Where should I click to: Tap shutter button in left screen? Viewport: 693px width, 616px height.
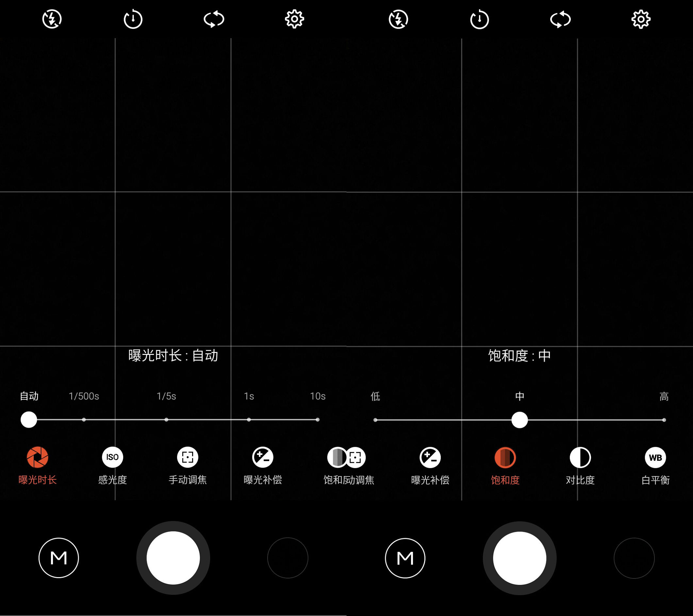point(173,558)
